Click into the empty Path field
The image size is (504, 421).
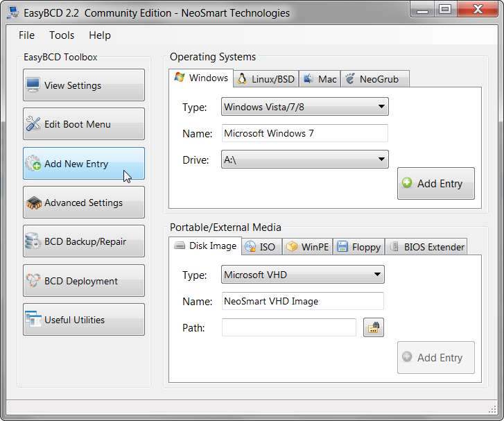pos(289,328)
